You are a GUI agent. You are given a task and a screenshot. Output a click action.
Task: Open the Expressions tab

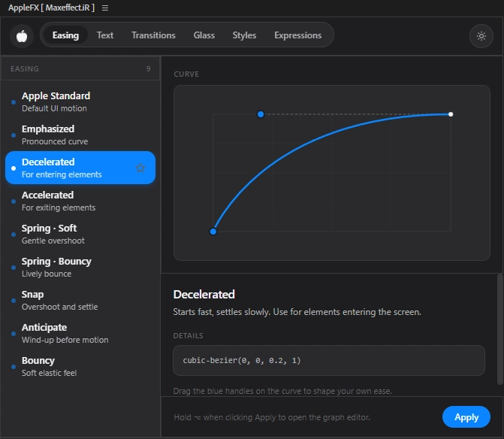click(297, 35)
